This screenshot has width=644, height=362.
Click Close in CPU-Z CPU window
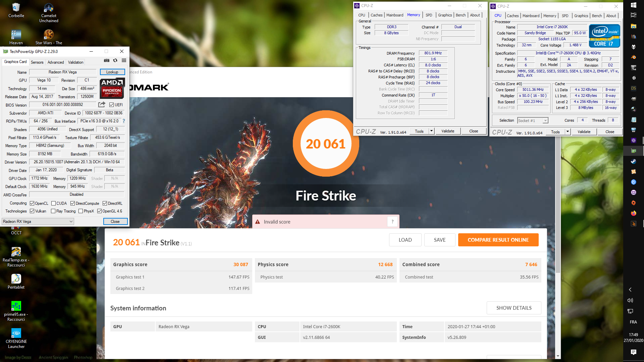[x=610, y=132]
